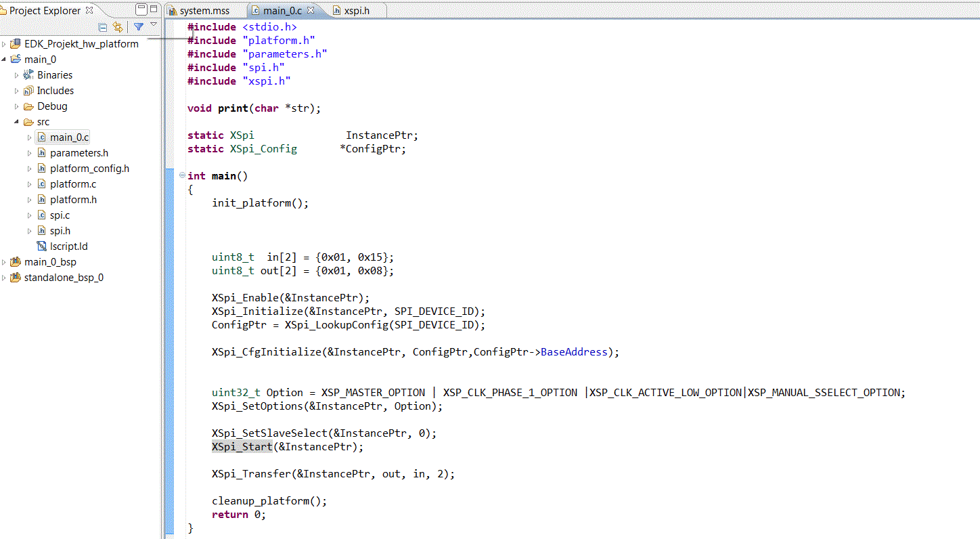980x539 pixels.
Task: Switch to the xspi.h tab
Action: pos(357,11)
